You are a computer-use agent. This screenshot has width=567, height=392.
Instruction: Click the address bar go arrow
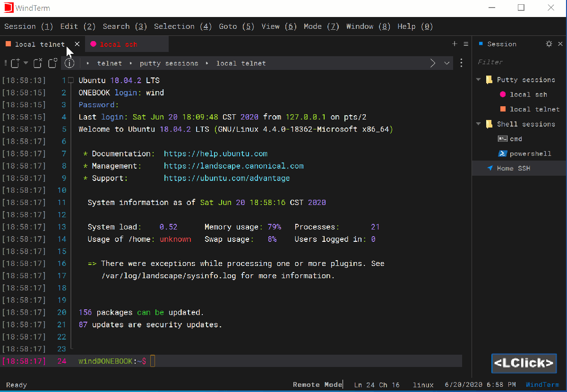(x=433, y=63)
